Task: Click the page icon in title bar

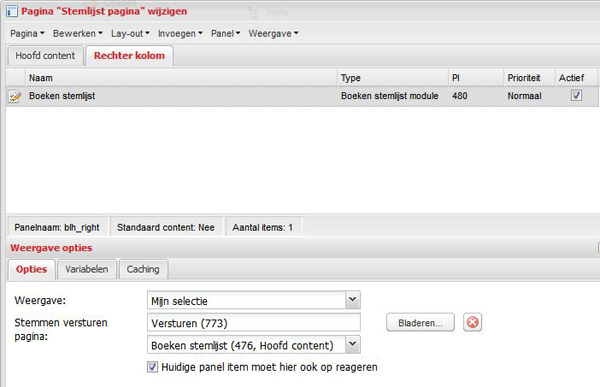Action: (11, 11)
